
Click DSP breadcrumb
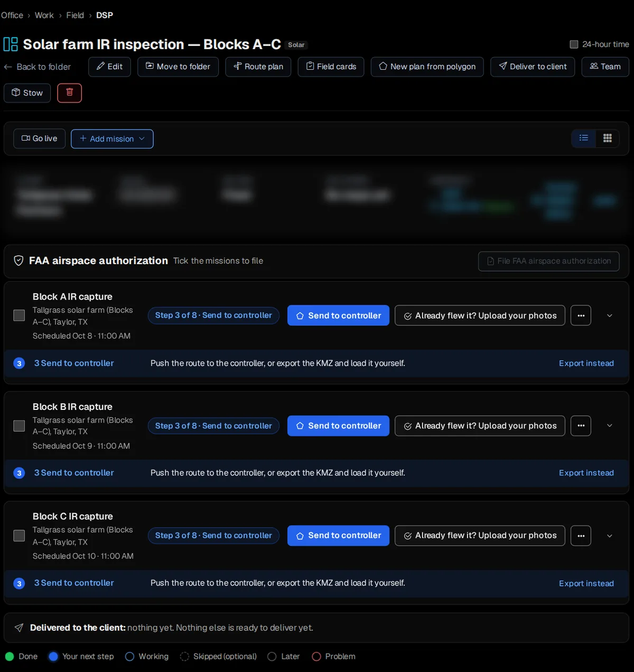point(105,15)
